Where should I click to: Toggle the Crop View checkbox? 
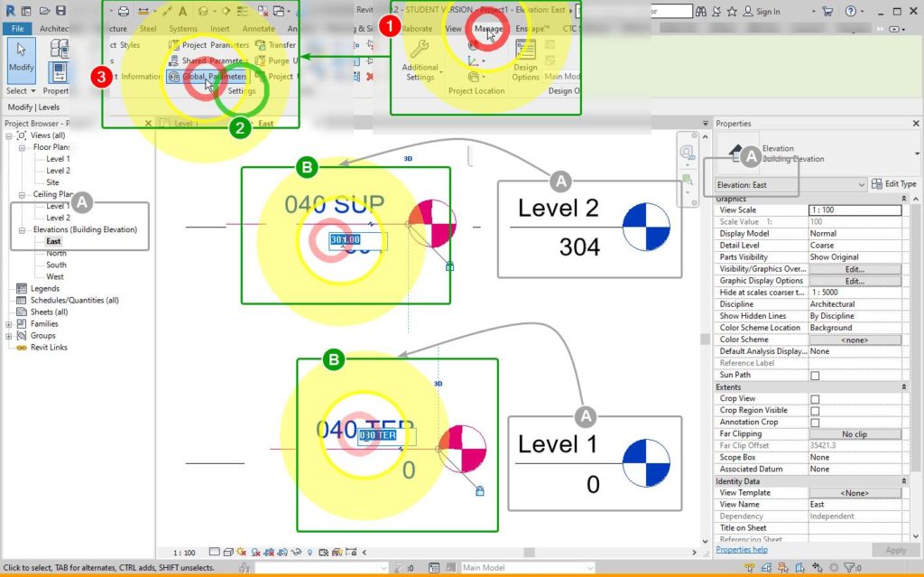click(x=815, y=399)
